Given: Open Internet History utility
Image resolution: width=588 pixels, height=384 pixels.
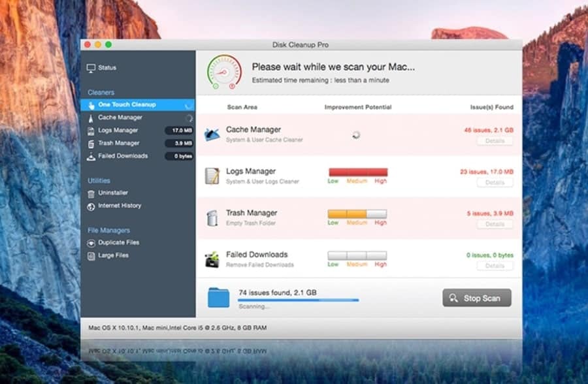Looking at the screenshot, I should pos(120,206).
